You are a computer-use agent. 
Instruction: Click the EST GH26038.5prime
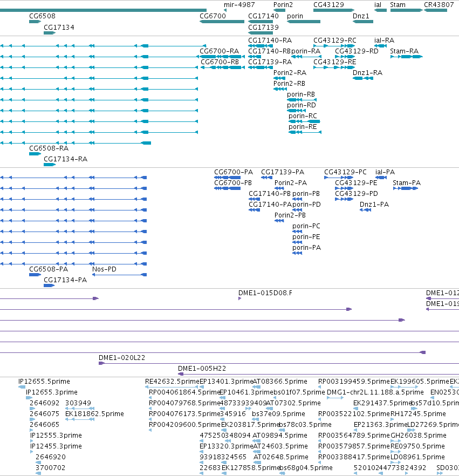pyautogui.click(x=419, y=436)
